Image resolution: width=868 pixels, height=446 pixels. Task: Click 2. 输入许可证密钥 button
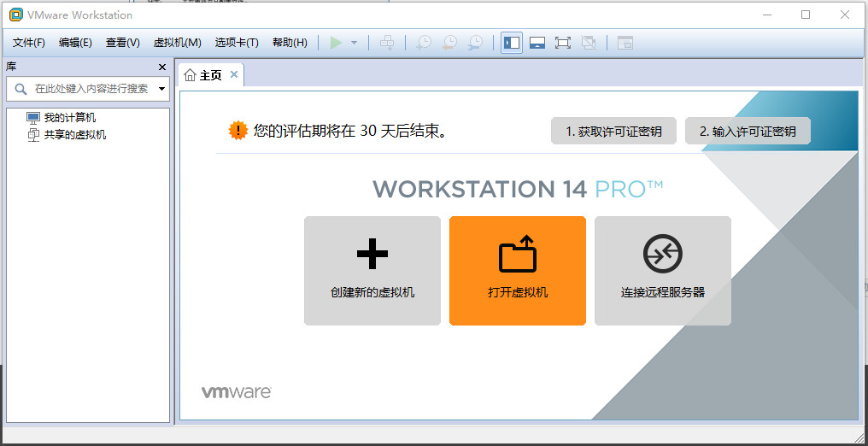point(748,131)
